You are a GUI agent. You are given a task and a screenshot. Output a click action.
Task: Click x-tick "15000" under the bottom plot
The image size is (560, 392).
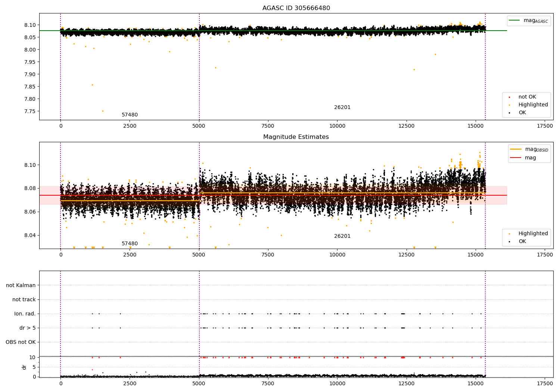[476, 383]
